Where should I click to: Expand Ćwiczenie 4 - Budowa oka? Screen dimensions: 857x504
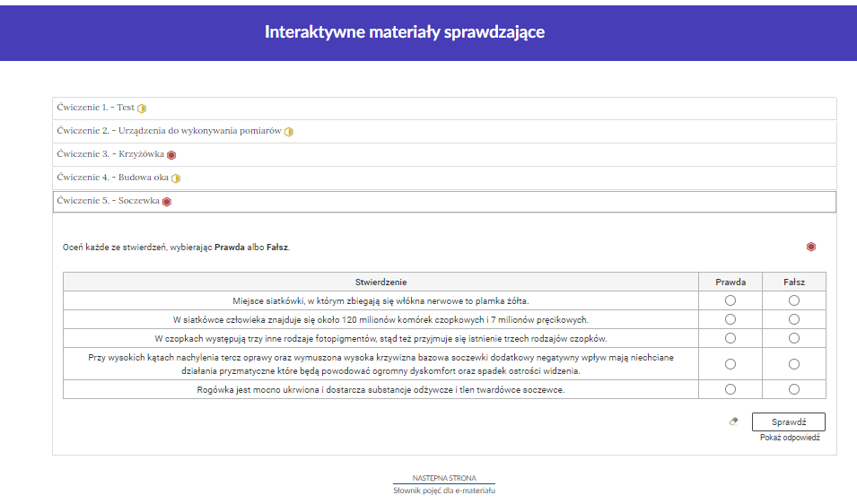click(x=112, y=178)
